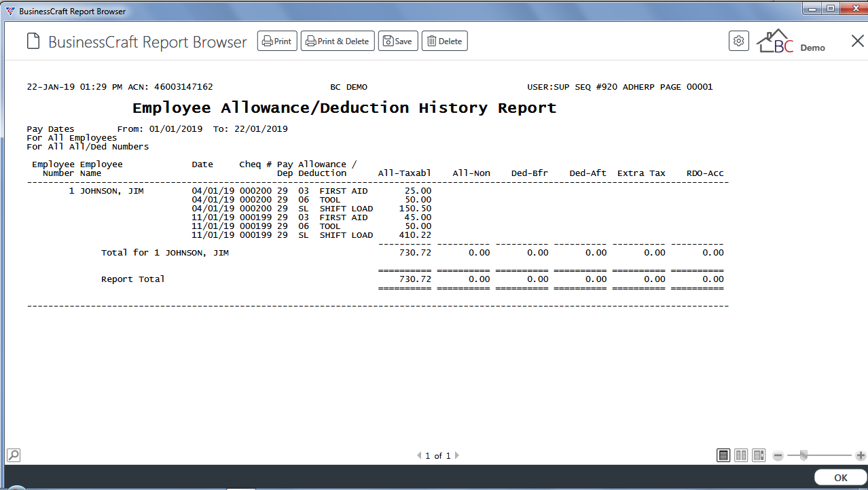Viewport: 868px width, 490px height.
Task: Switch to single page view
Action: (724, 455)
